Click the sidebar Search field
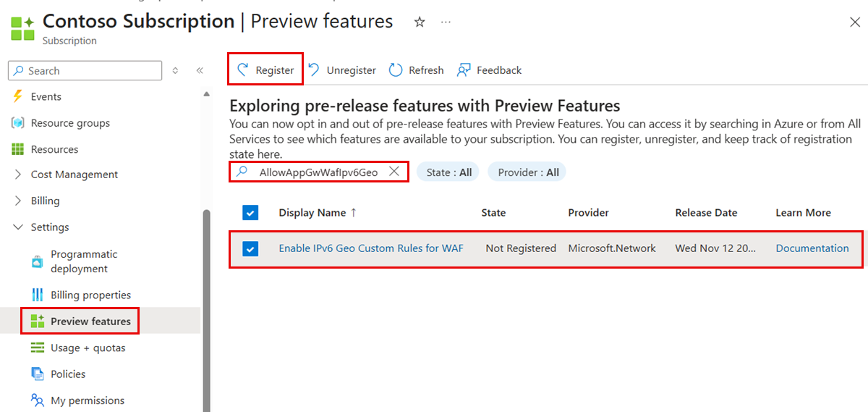Viewport: 868px width, 412px height. [x=85, y=70]
